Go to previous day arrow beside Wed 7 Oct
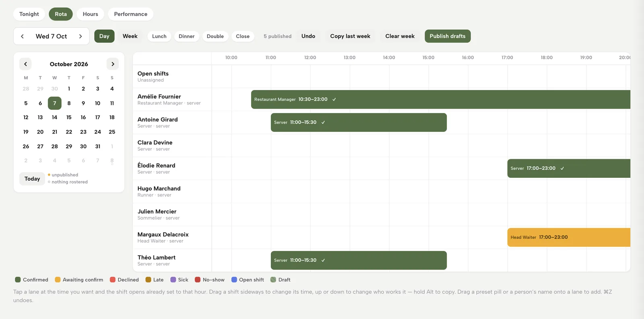 coord(23,36)
